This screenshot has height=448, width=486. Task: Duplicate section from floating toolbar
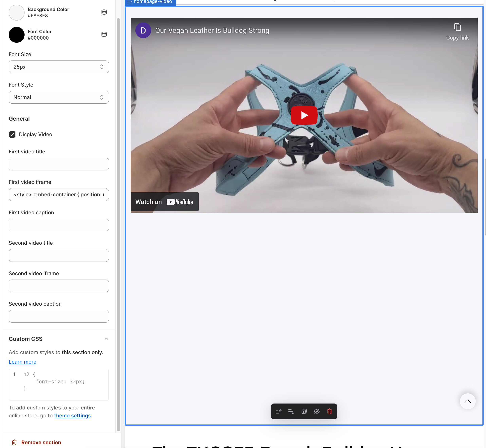[304, 411]
